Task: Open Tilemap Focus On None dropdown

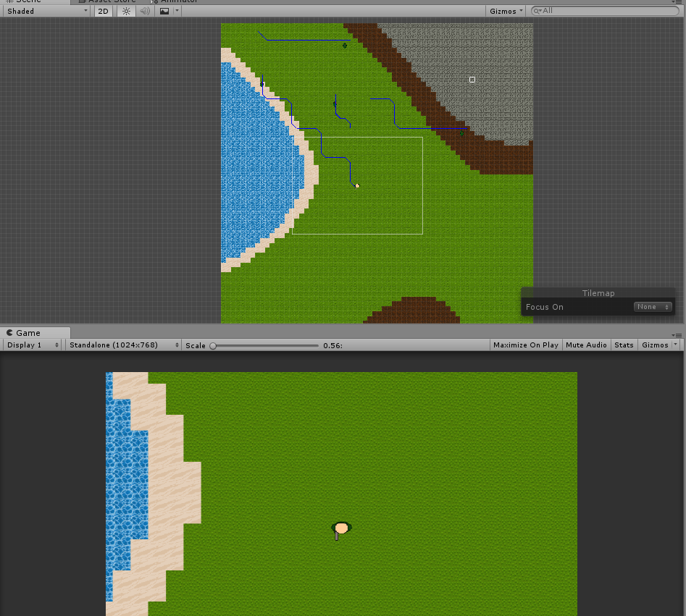Action: 653,307
